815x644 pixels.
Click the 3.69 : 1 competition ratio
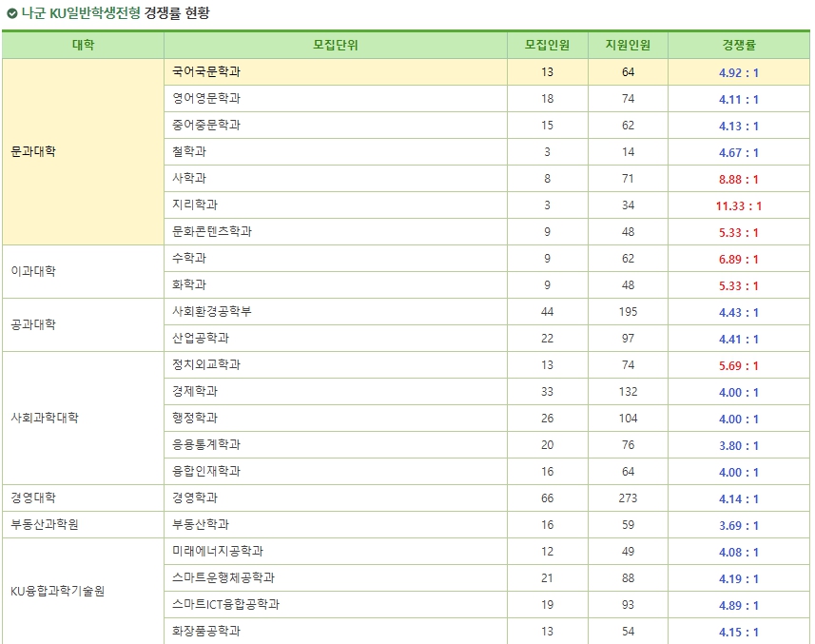(x=739, y=526)
